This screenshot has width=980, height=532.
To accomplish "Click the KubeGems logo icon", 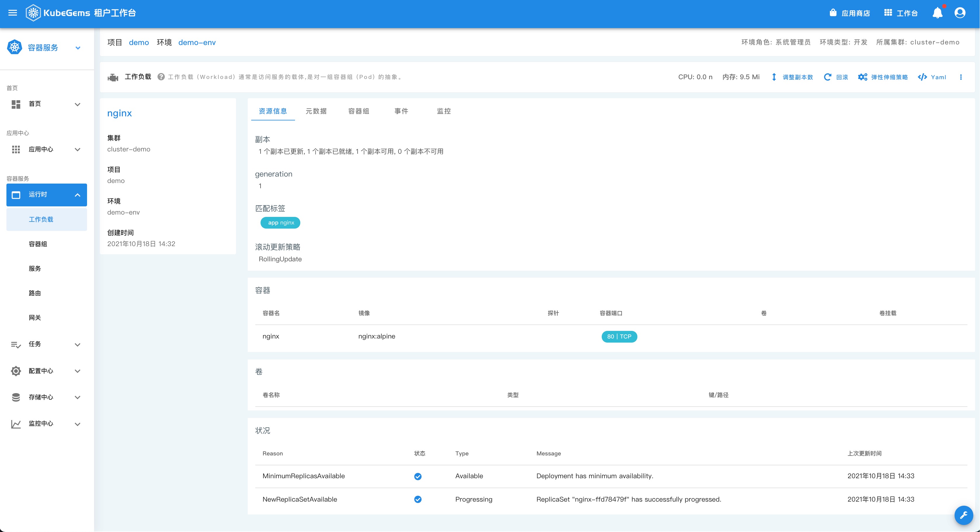I will pyautogui.click(x=33, y=13).
